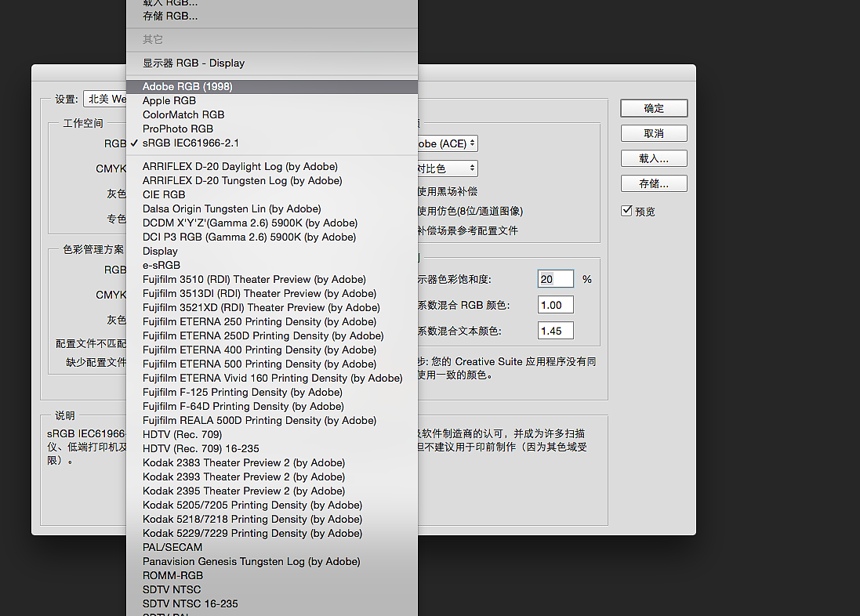Select Fujifilm F-64D Printing Density
The width and height of the screenshot is (860, 616).
[x=271, y=407]
